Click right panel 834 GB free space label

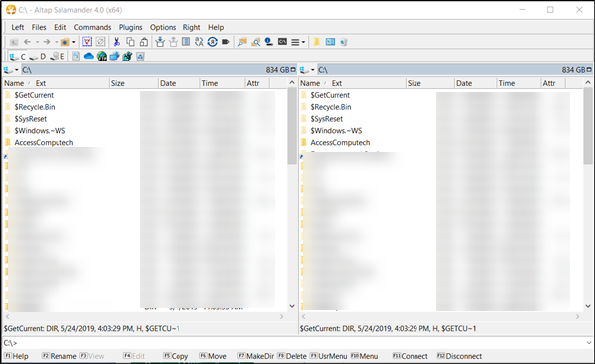point(574,70)
